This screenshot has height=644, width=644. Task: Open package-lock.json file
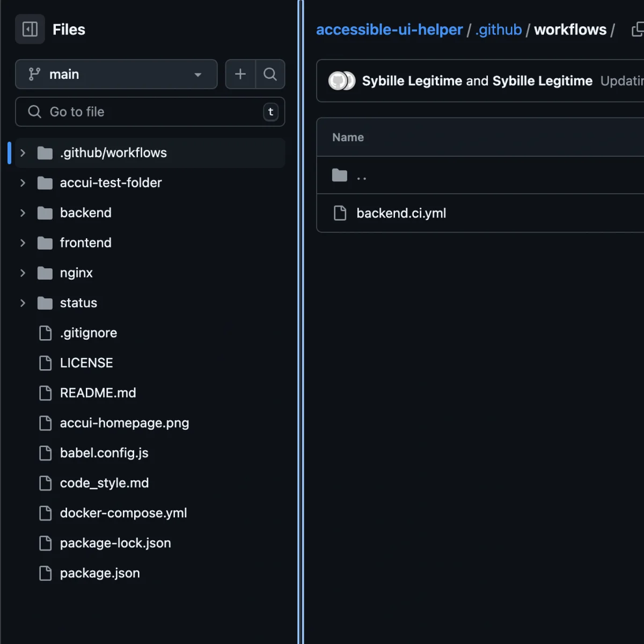[x=115, y=544]
